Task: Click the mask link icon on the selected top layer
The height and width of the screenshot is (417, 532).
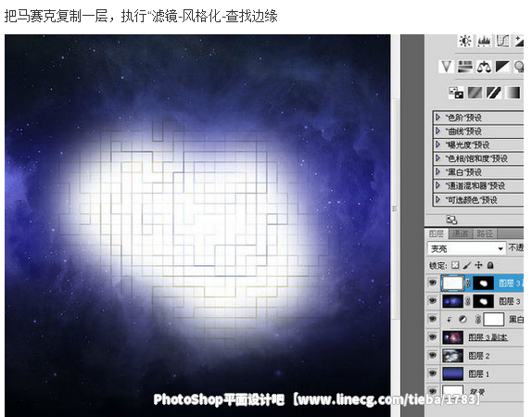Action: 468,283
